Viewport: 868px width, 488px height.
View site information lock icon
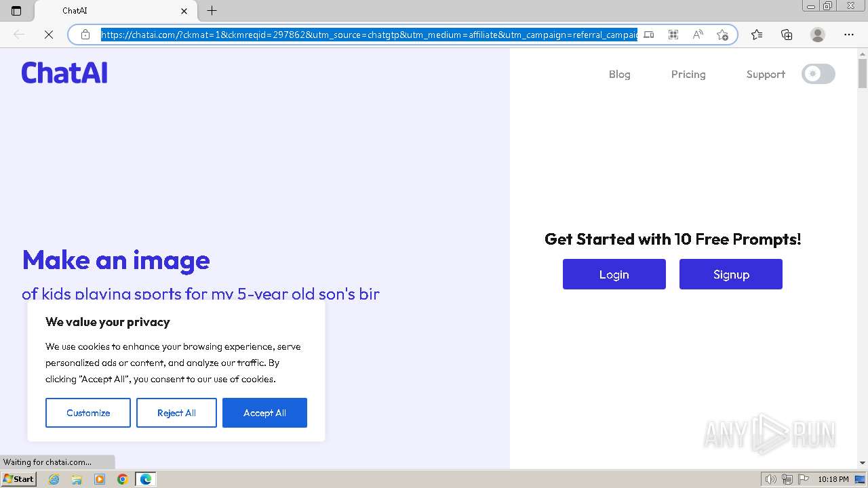[x=85, y=35]
